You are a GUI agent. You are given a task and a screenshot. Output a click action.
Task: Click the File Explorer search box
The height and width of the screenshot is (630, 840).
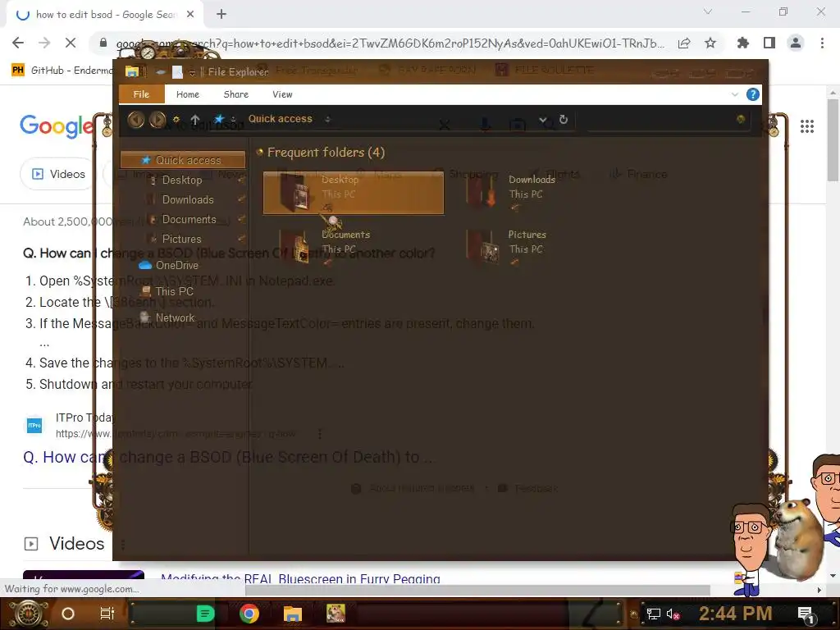[669, 120]
